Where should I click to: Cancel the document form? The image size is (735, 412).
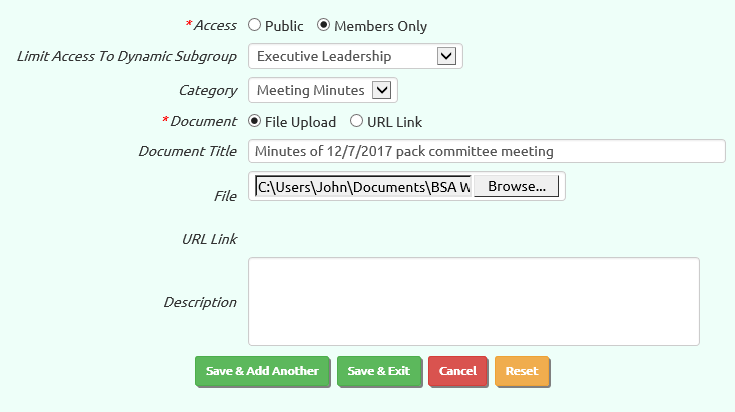pos(458,371)
